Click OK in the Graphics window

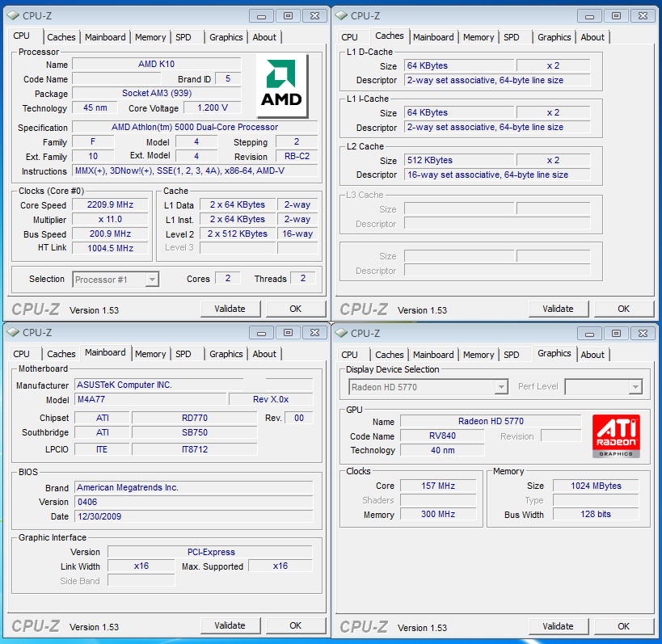623,627
